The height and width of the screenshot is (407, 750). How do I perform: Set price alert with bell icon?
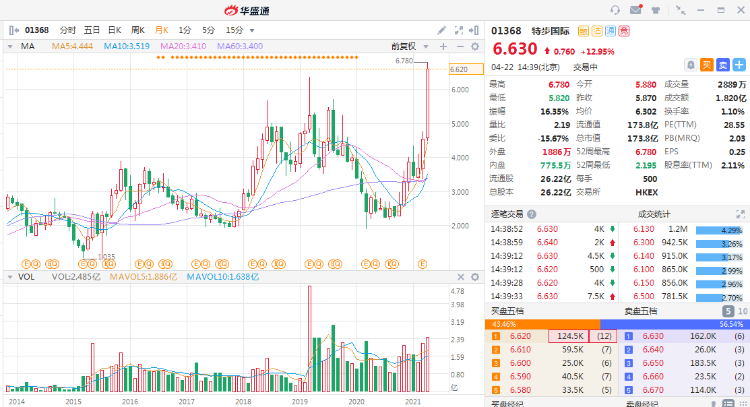click(691, 65)
